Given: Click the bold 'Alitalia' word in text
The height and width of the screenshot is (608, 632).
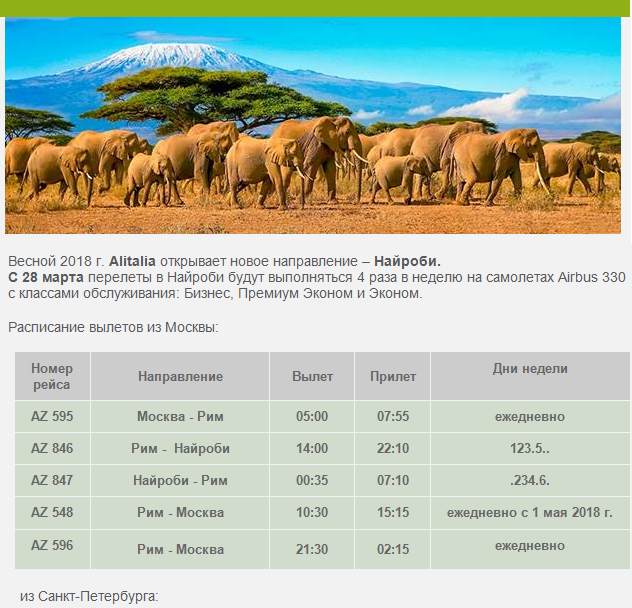Looking at the screenshot, I should [132, 261].
